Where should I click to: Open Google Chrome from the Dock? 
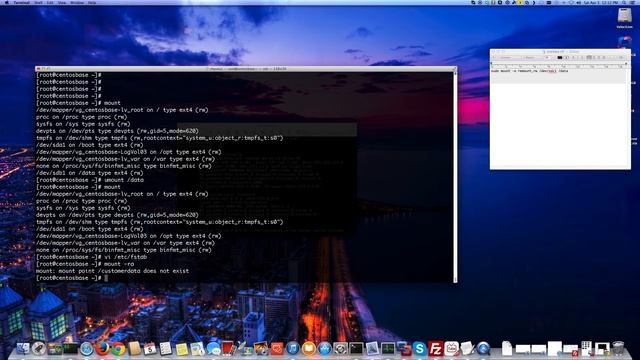(118, 349)
